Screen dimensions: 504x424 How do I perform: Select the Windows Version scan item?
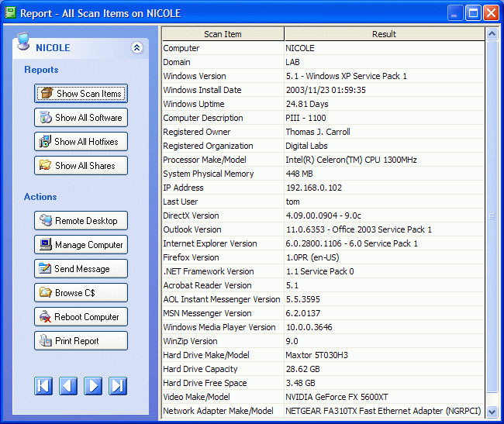[195, 76]
